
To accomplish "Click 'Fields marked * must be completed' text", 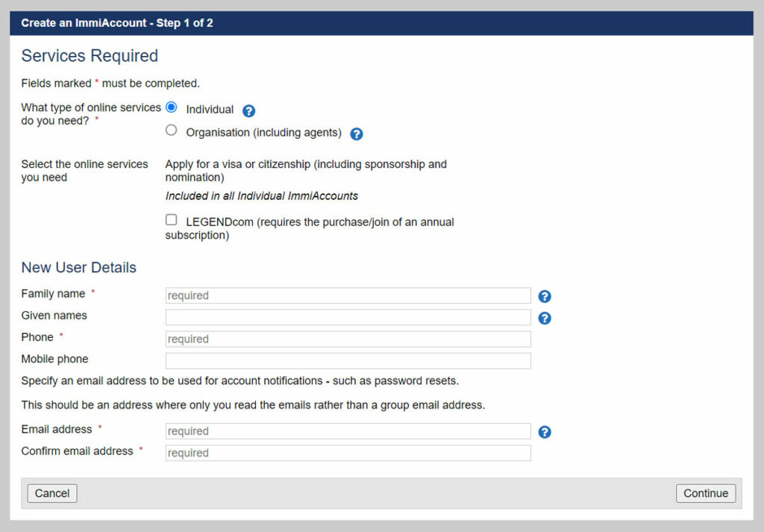I will point(110,84).
